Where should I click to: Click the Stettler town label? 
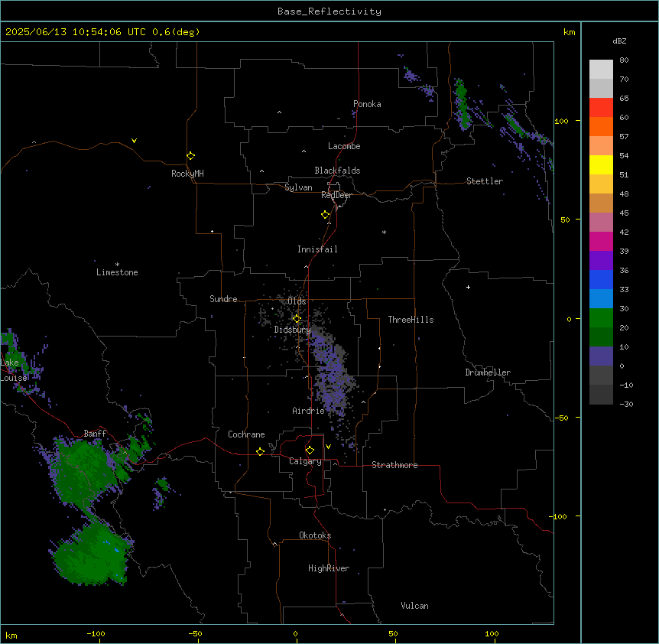tap(485, 181)
